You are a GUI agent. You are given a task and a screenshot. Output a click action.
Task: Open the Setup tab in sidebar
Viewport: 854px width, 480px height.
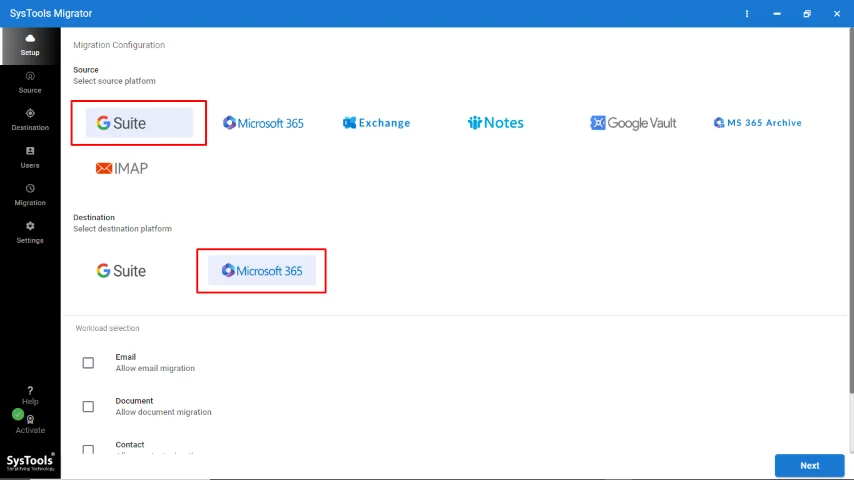click(30, 45)
